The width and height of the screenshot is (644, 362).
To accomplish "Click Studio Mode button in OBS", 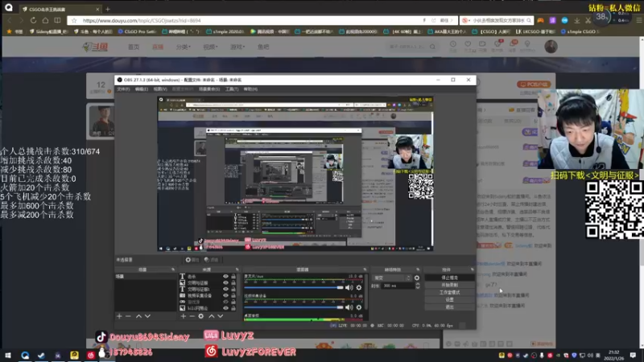I will pyautogui.click(x=449, y=293).
